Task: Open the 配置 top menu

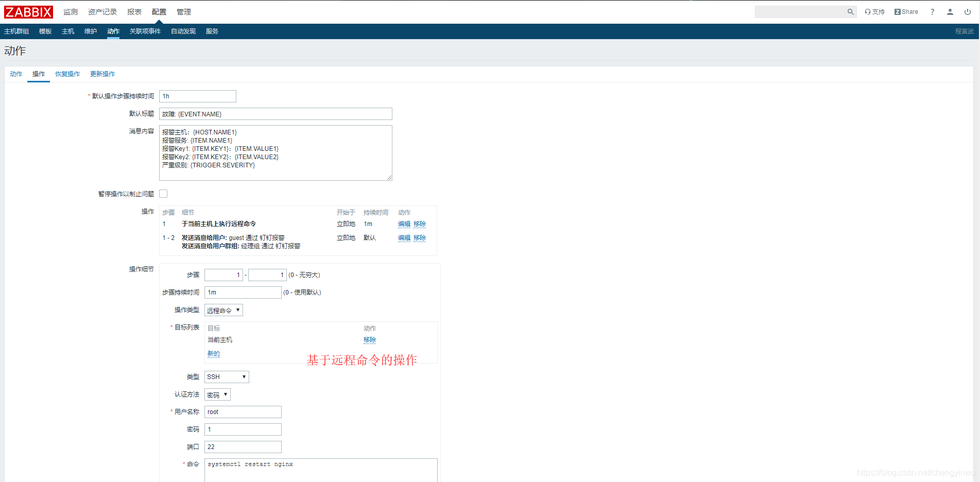Action: [x=159, y=12]
